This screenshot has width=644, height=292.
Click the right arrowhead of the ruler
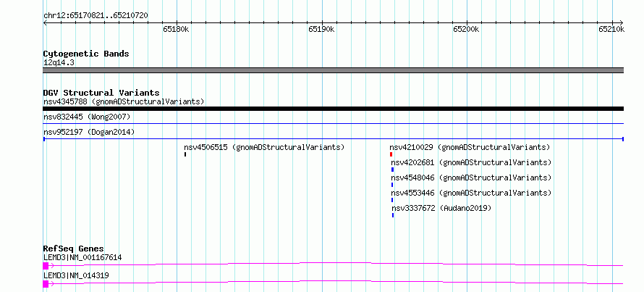[621, 22]
